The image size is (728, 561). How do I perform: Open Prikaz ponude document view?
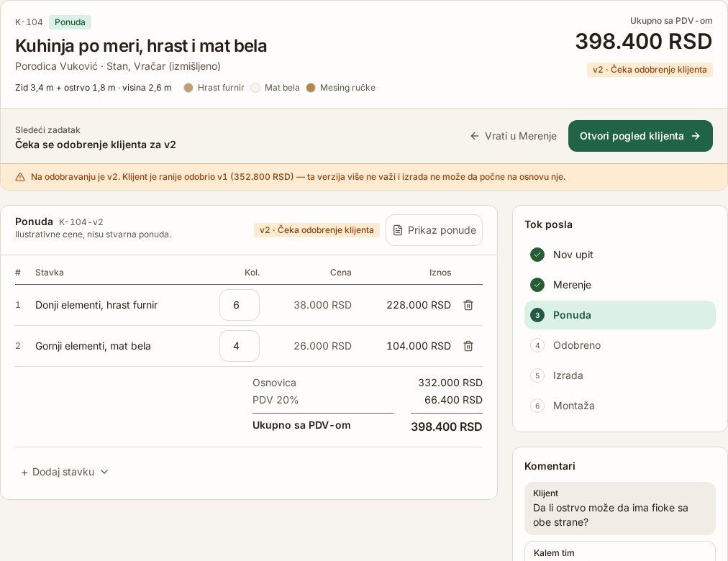(x=434, y=230)
